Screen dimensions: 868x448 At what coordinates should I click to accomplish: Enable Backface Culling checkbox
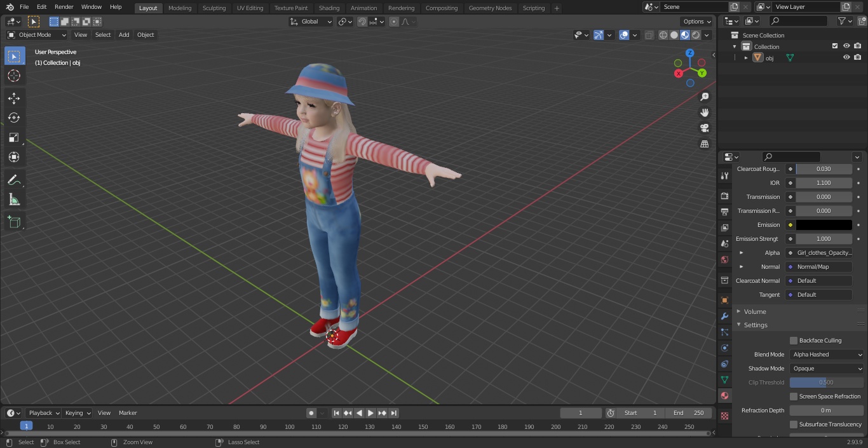(x=794, y=341)
